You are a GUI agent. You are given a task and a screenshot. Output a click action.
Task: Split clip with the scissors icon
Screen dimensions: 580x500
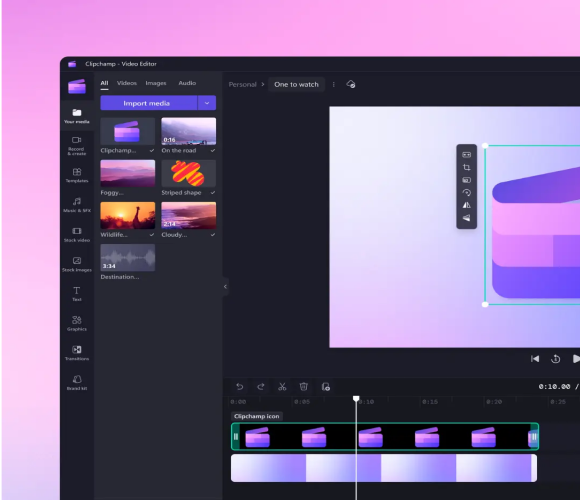click(282, 387)
